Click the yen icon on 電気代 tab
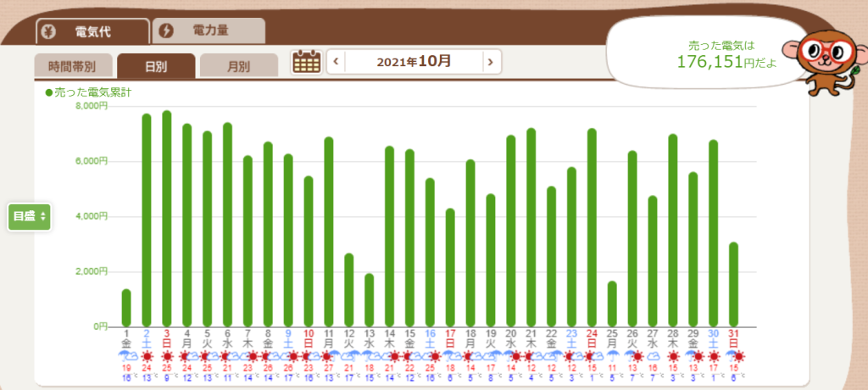868x390 pixels. pos(53,31)
